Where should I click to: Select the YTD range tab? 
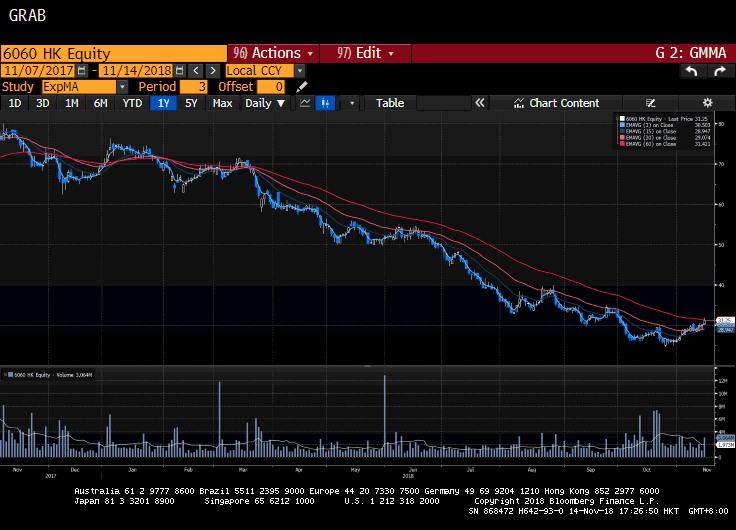click(132, 103)
